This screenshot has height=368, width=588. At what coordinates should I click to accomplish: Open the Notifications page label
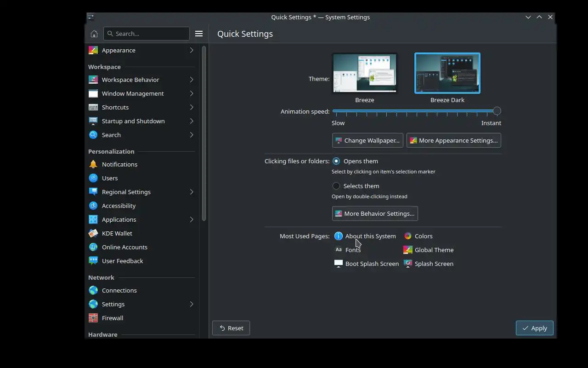click(119, 164)
